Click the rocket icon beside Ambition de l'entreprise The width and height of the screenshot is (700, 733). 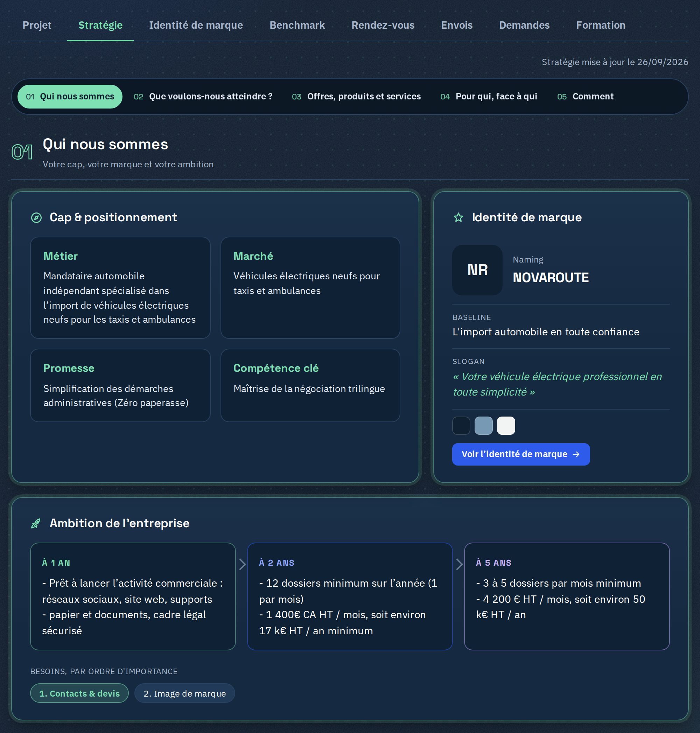tap(36, 524)
